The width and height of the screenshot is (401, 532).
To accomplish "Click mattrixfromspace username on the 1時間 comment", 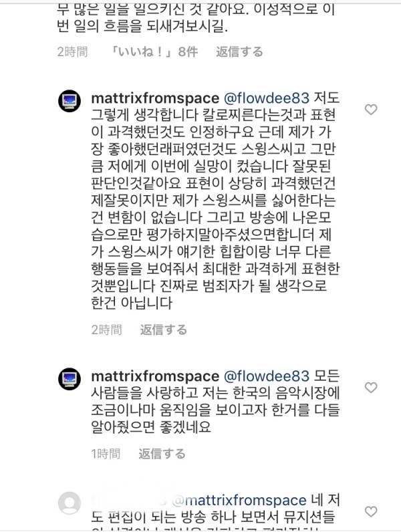I will coord(154,376).
